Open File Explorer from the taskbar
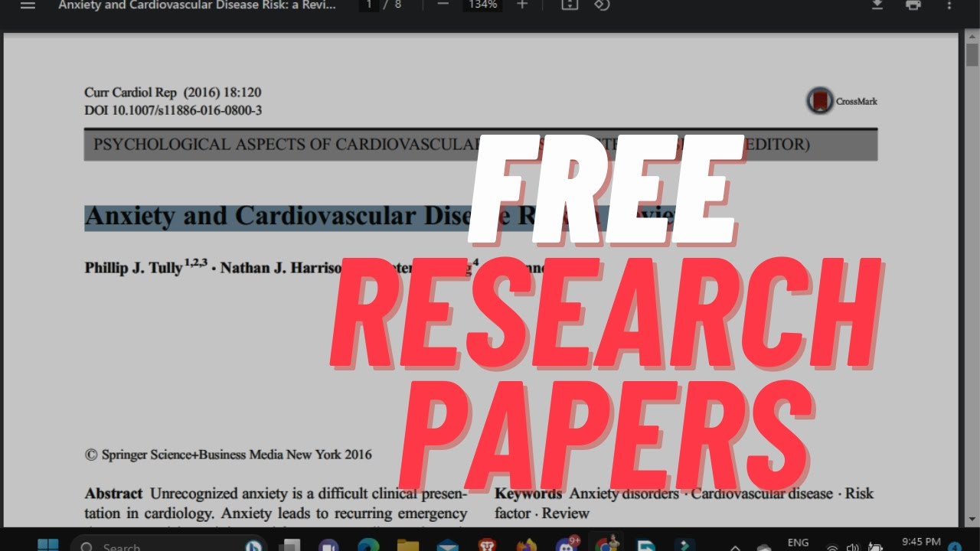Screen dimensions: 980x551 (408, 545)
